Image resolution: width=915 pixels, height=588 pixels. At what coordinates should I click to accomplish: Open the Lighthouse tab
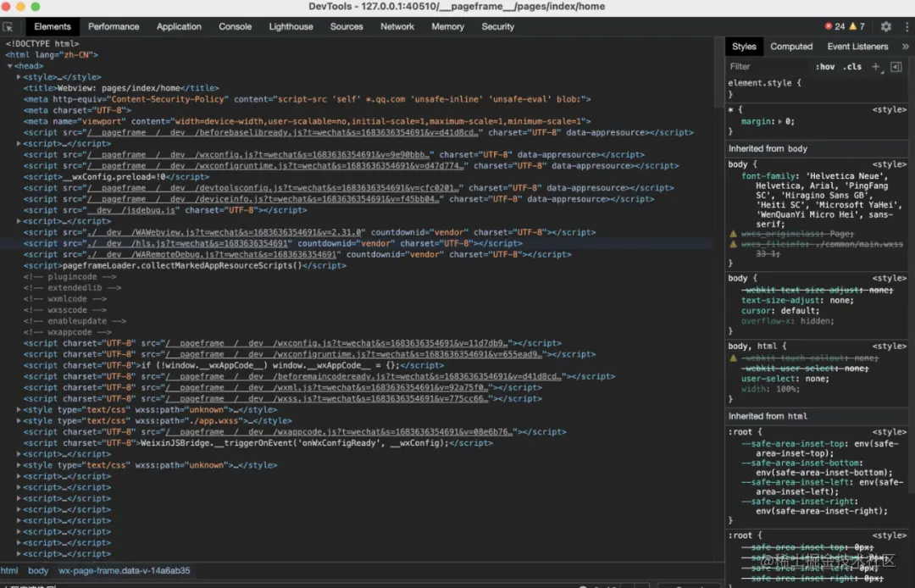click(291, 27)
